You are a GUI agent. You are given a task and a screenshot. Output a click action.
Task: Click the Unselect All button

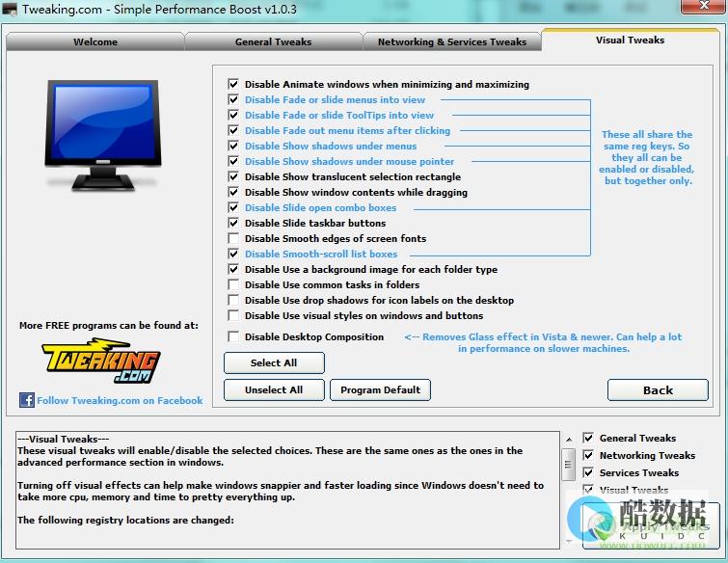click(274, 389)
